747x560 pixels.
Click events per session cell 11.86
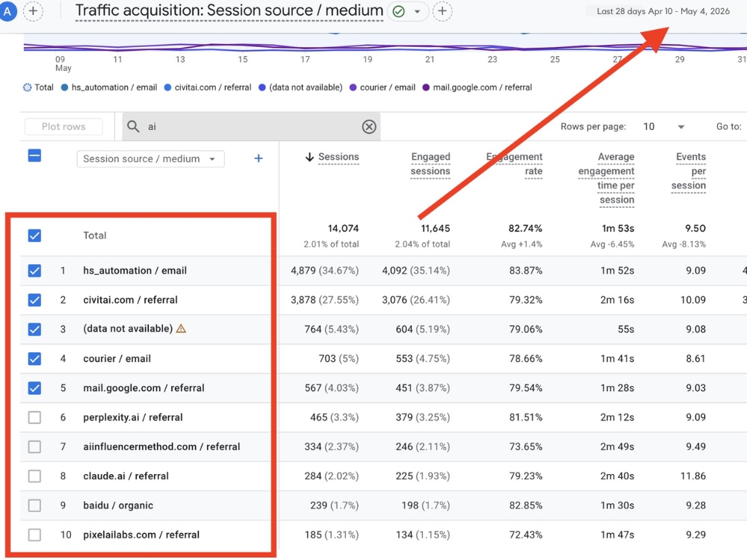point(692,476)
